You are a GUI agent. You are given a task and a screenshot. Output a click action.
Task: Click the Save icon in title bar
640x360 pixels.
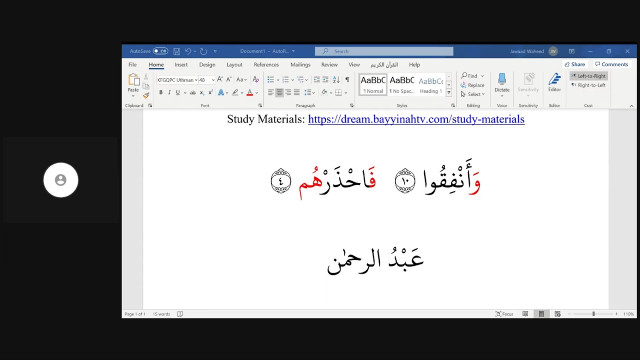pos(176,51)
